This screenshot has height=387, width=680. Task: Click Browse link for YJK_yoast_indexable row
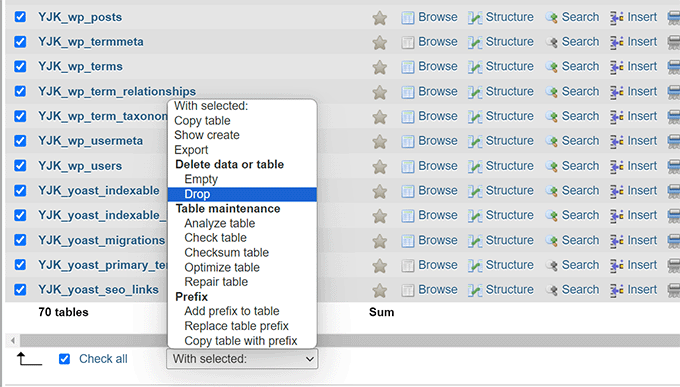pyautogui.click(x=438, y=190)
